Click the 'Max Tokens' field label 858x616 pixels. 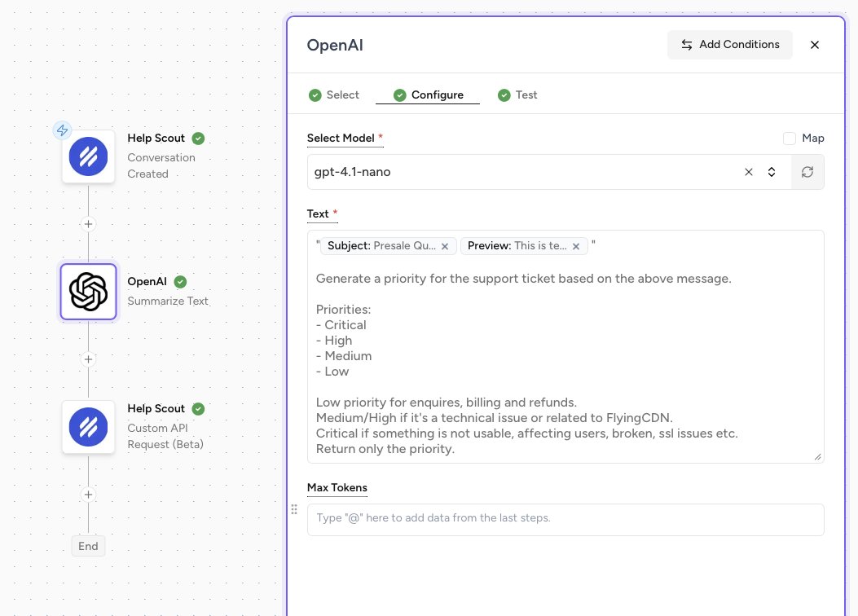click(x=337, y=487)
